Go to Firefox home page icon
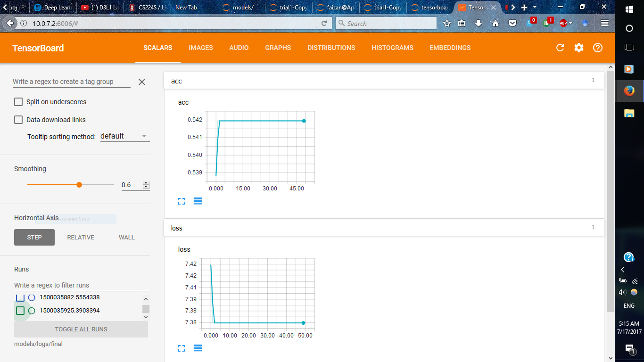This screenshot has width=644, height=362. pos(495,23)
